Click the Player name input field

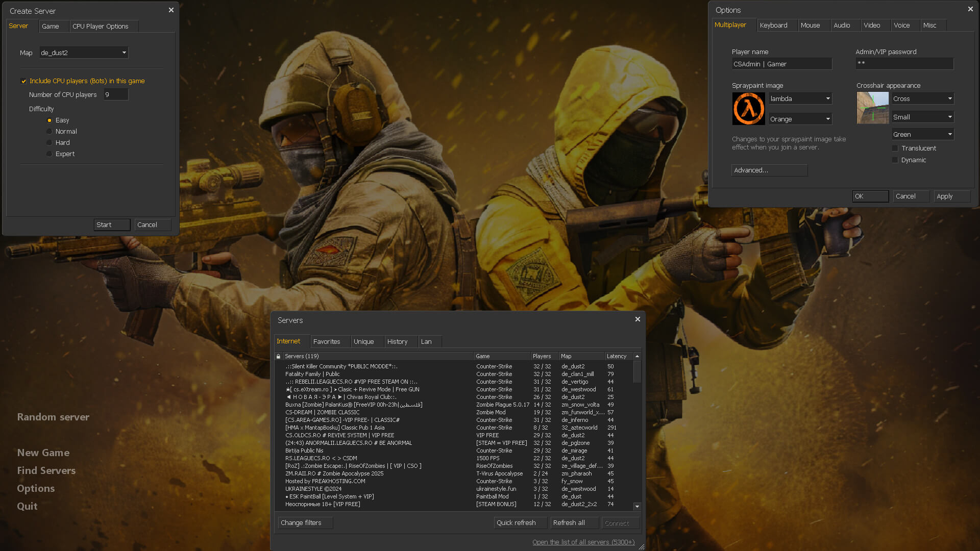(x=781, y=64)
